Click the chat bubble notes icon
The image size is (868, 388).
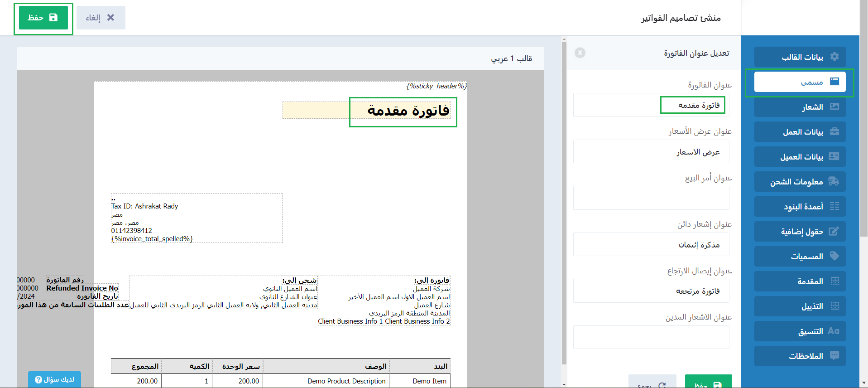(834, 356)
